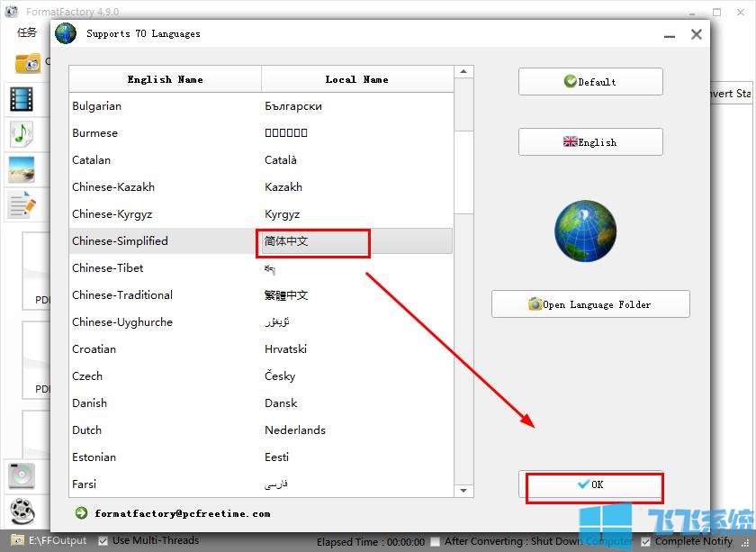Sort by the English Name column header
The image size is (756, 552).
(x=165, y=79)
